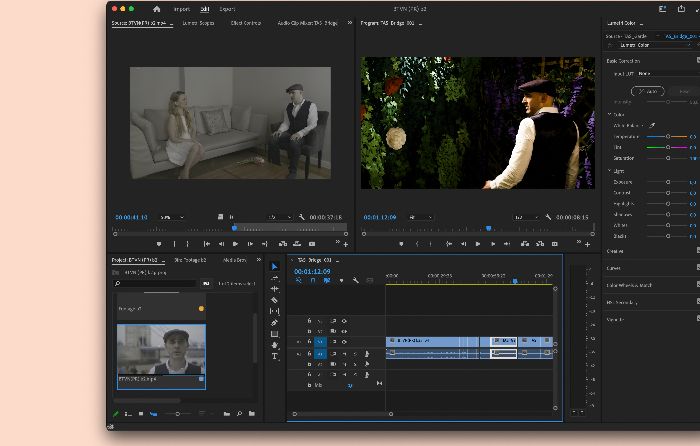Select the Type tool
700x446 pixels.
coord(275,356)
